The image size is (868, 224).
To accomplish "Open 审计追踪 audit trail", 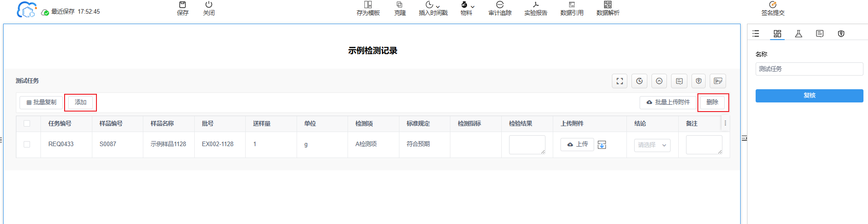I will click(x=500, y=8).
